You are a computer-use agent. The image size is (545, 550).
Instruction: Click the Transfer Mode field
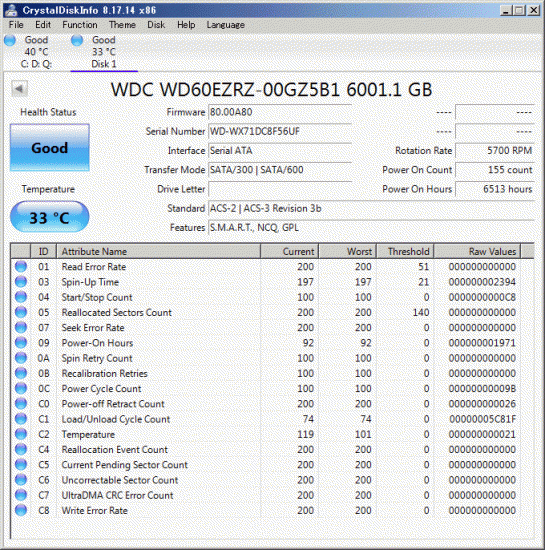coord(280,170)
